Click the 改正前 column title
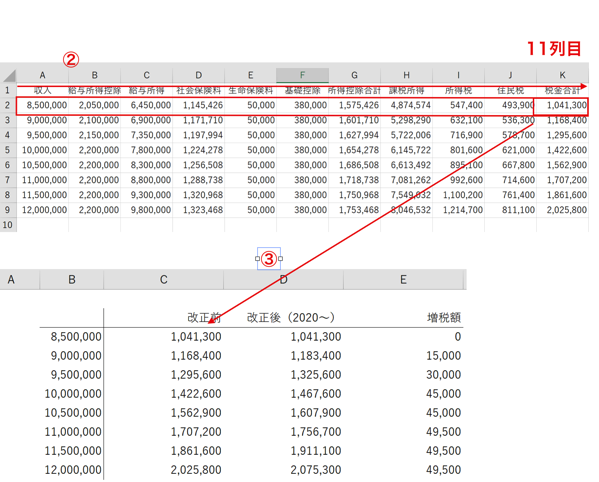Image resolution: width=599 pixels, height=482 pixels. [204, 318]
